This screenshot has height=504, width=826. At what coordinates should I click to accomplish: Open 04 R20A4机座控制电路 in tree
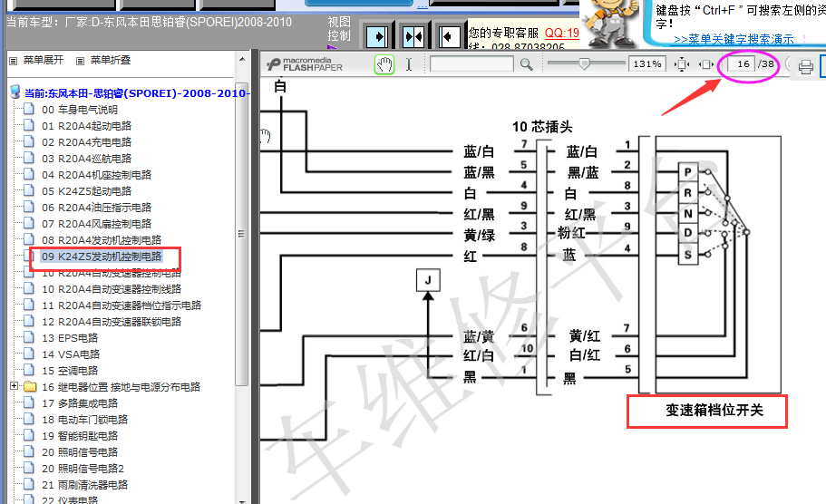96,175
